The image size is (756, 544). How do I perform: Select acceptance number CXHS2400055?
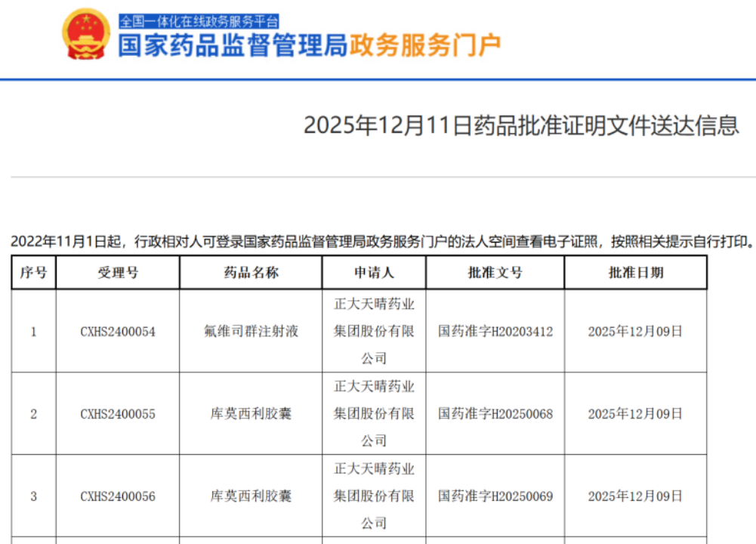point(118,414)
